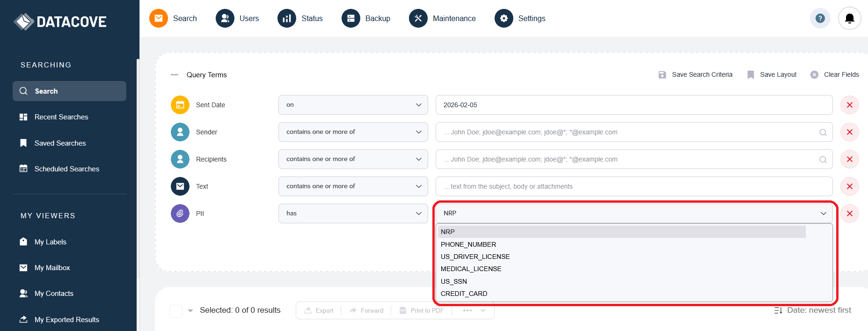Viewport: 868px width, 331px height.
Task: Click the 'Date: newest first' sort label
Action: (819, 310)
